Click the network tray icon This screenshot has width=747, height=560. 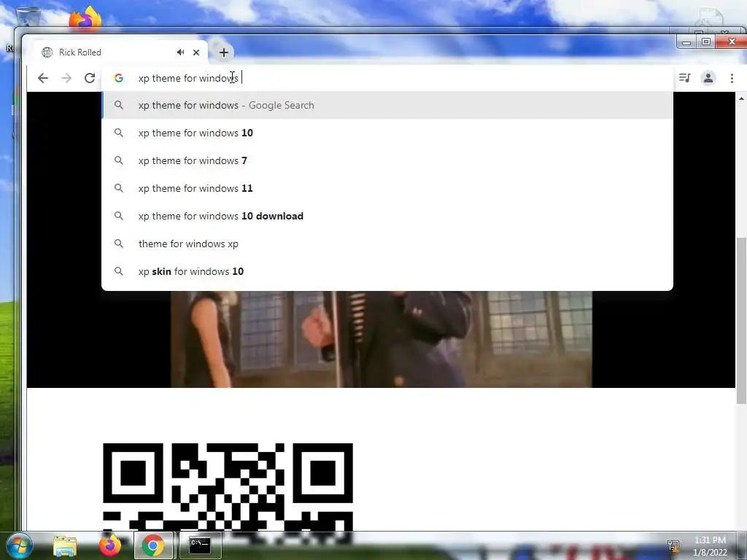pos(673,545)
